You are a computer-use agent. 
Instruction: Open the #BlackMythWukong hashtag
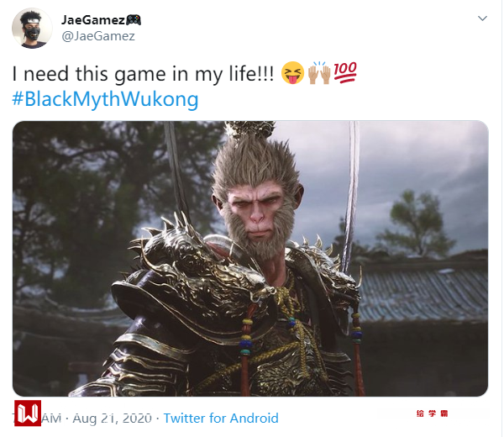coord(105,98)
